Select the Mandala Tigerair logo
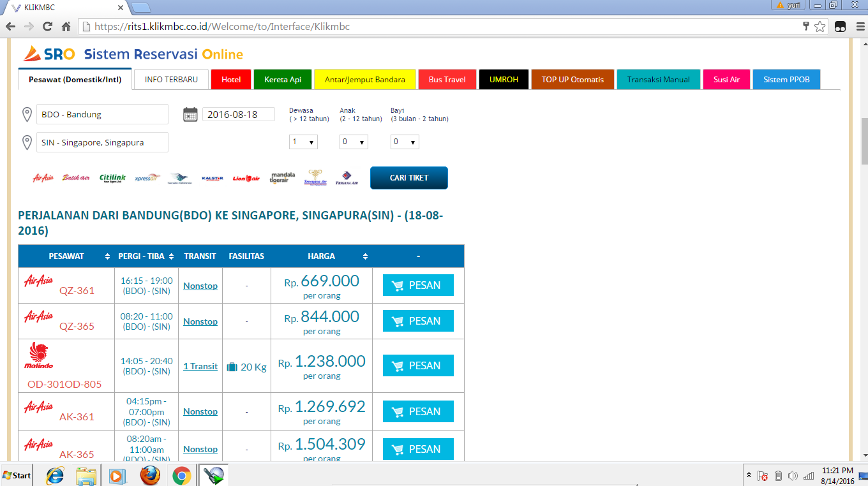The height and width of the screenshot is (486, 868). pos(283,178)
